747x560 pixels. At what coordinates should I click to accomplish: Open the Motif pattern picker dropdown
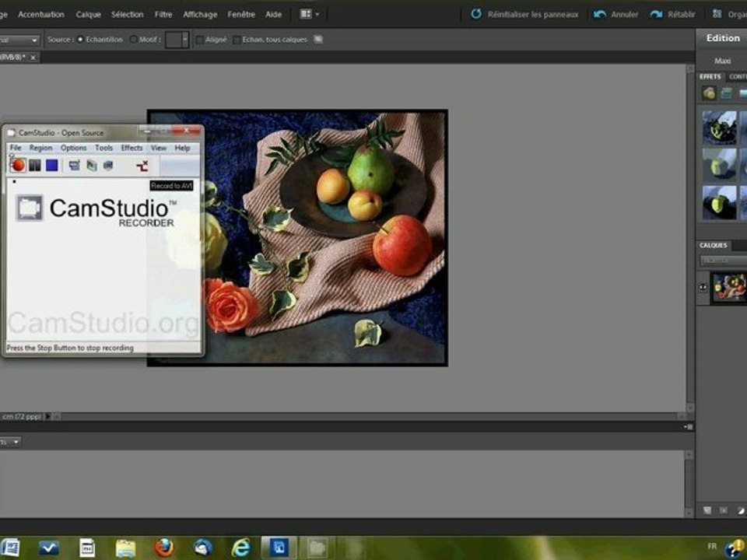[x=184, y=40]
